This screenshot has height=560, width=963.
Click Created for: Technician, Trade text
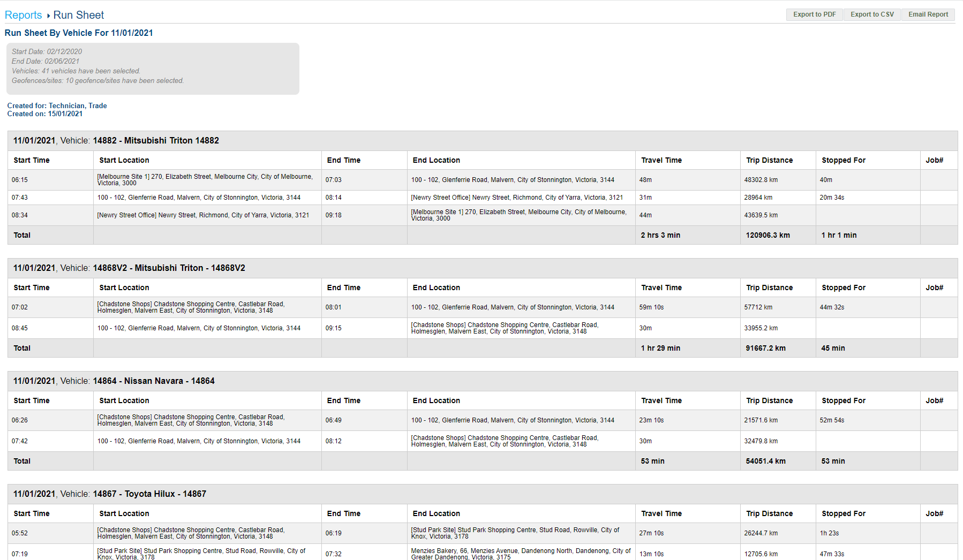tap(57, 105)
